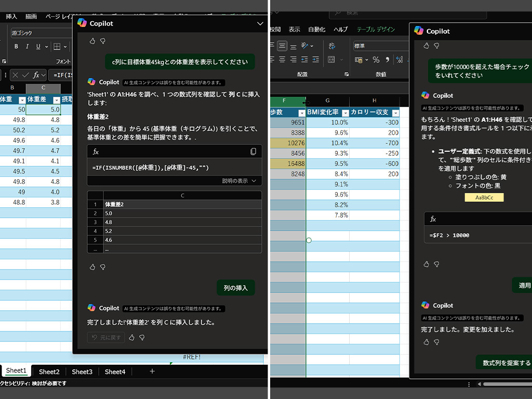
Task: Like the 完了しました。変更を加えました。 message
Action: (x=426, y=342)
